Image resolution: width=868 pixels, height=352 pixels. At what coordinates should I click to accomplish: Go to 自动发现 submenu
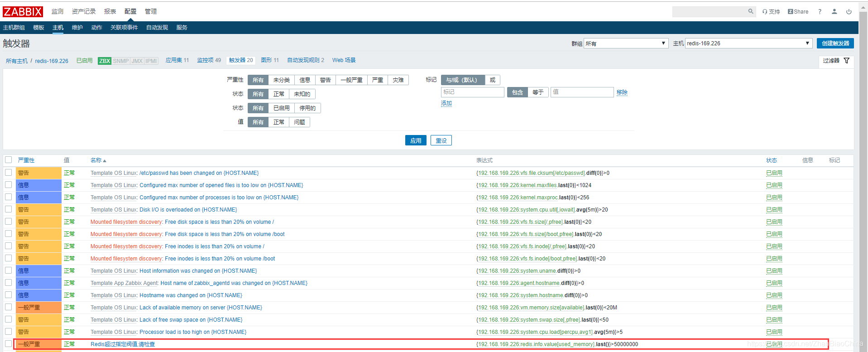[157, 28]
